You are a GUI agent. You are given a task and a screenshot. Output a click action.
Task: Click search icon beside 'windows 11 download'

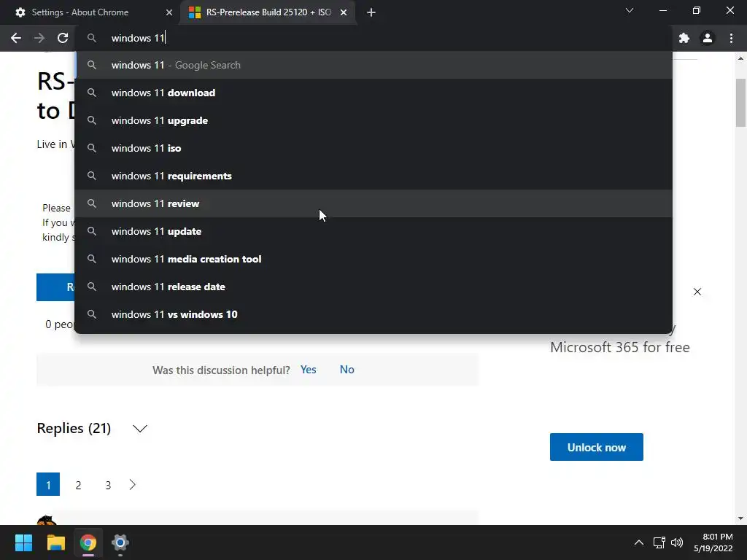click(x=92, y=93)
